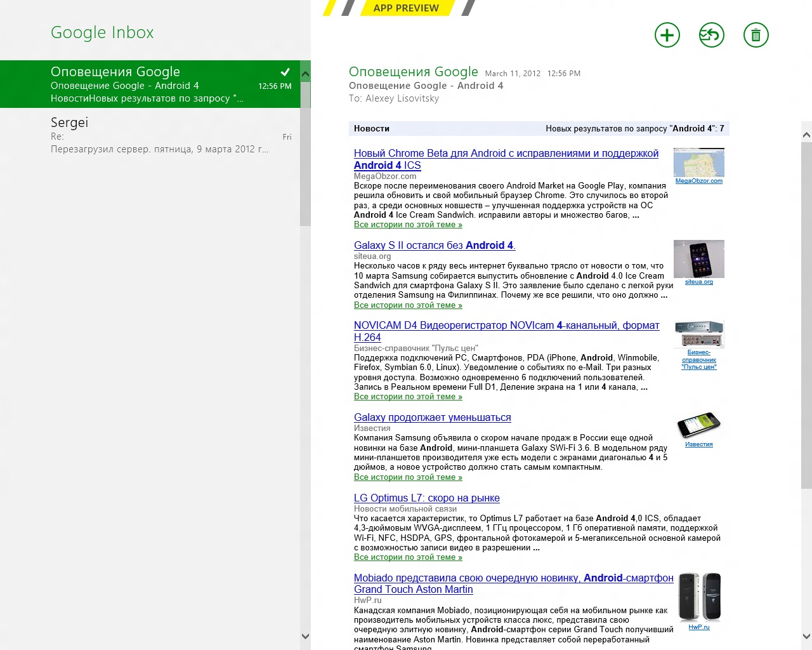This screenshot has height=650, width=812.
Task: Open Mobiado Grand Touch Aston Martin article link
Action: tap(513, 583)
